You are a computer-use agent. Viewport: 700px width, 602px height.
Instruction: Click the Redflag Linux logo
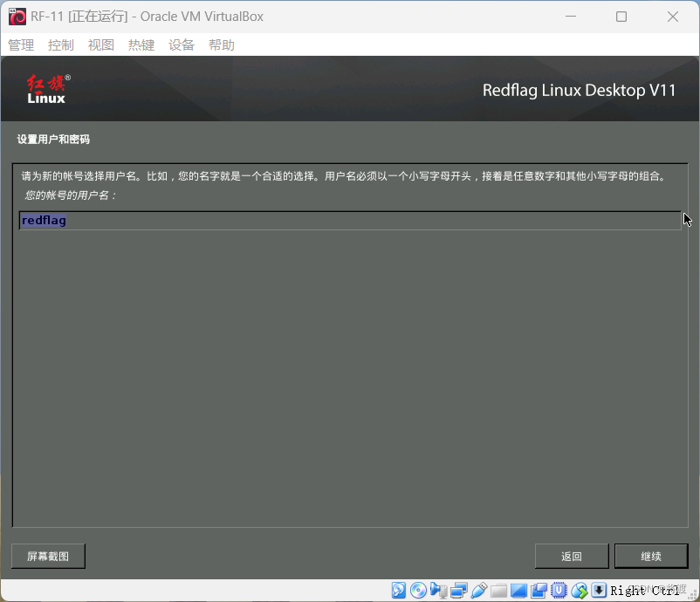coord(48,89)
